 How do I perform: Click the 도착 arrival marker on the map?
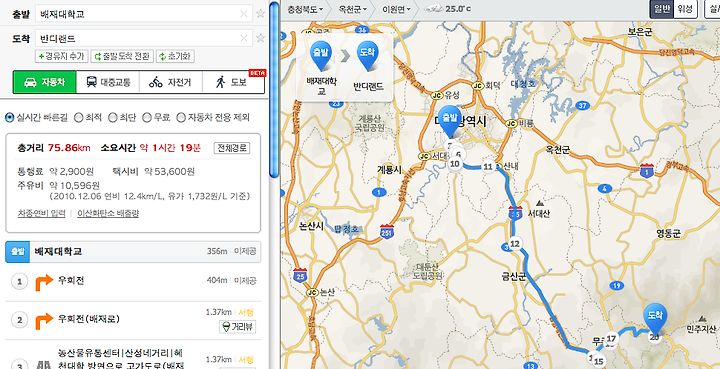click(654, 318)
